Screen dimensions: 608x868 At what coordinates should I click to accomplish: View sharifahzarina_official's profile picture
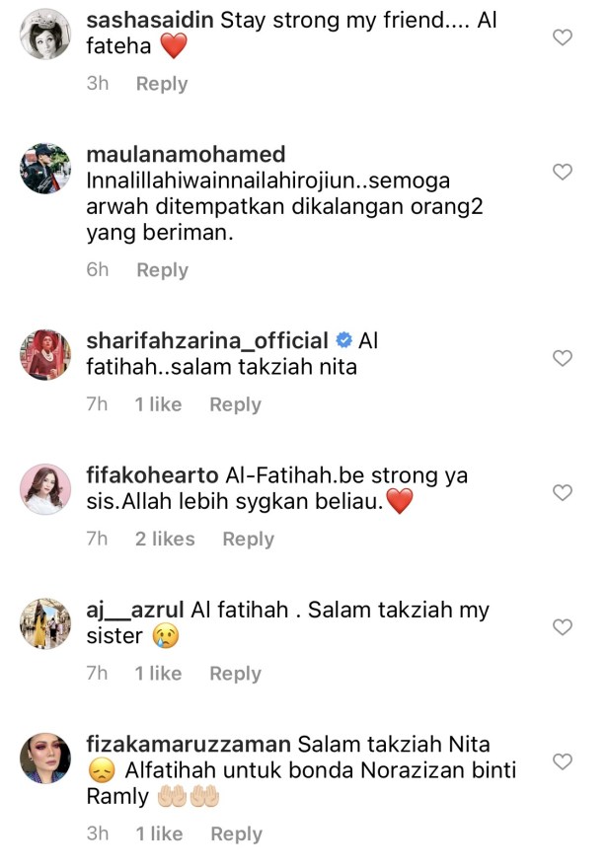click(45, 355)
